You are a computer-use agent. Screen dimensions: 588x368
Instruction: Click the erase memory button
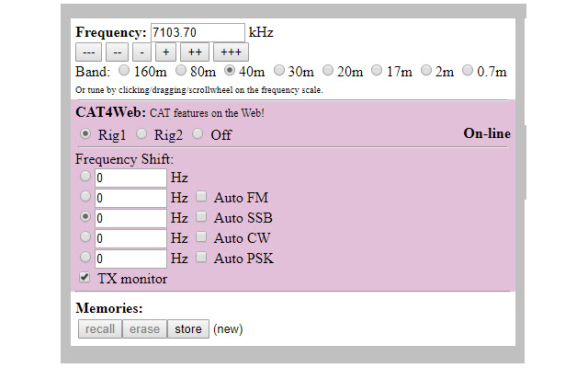[x=144, y=329]
